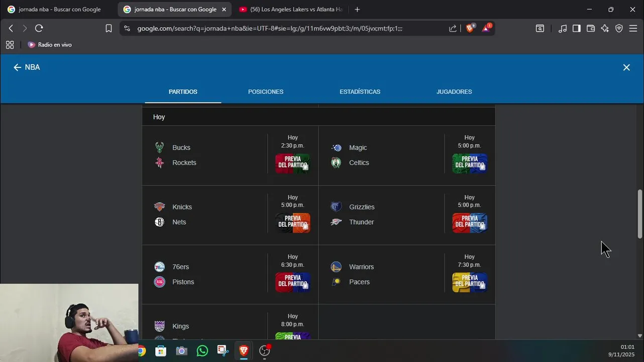Click the page vertical scrollbar
This screenshot has width=644, height=362.
click(x=639, y=214)
